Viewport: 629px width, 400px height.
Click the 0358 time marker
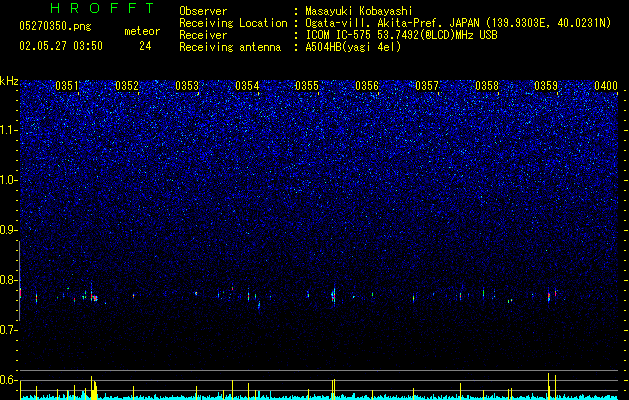click(x=487, y=86)
